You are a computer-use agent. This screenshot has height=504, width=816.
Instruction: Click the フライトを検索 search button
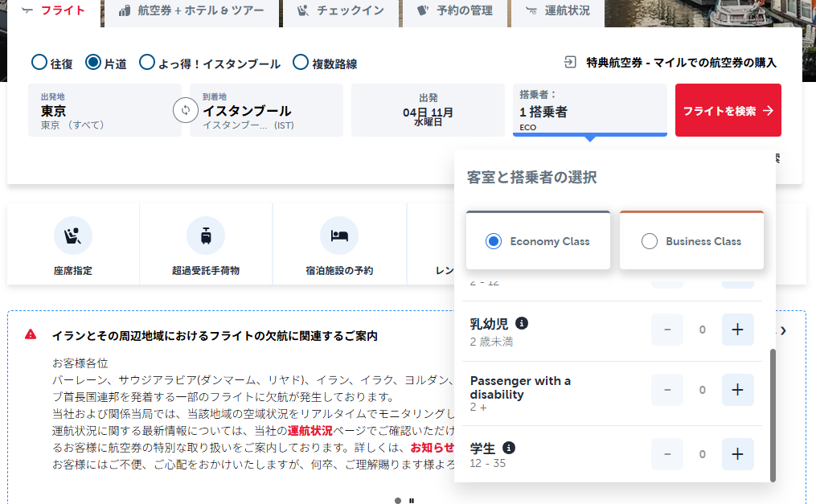728,110
